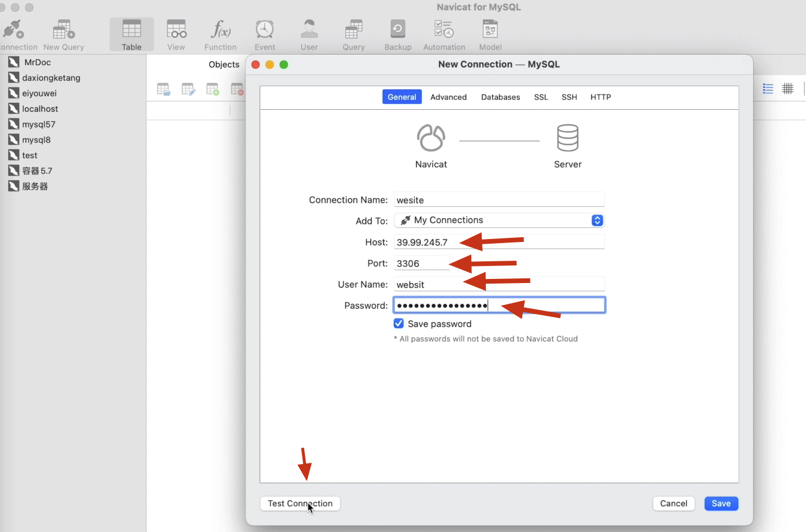Select the mysql57 connection

[32, 124]
